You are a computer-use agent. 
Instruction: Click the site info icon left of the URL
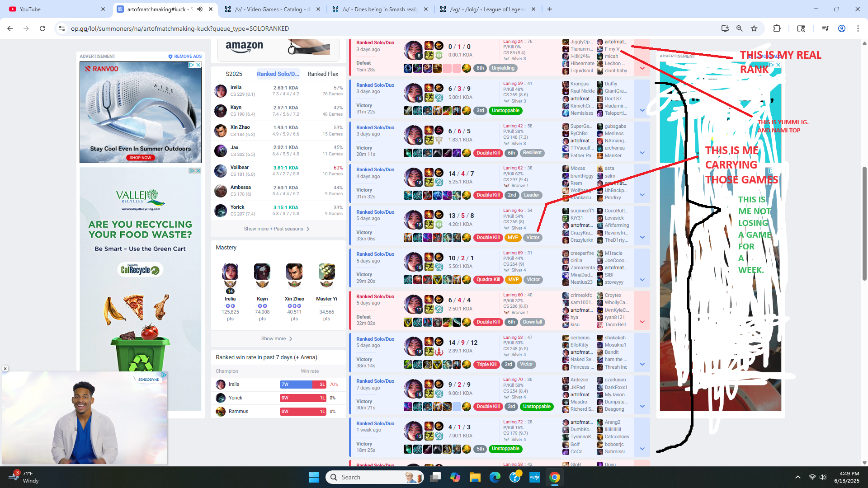62,28
